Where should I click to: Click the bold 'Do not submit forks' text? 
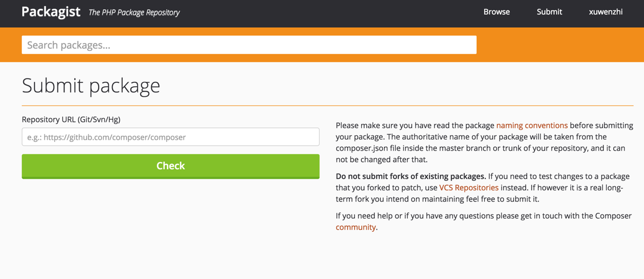coord(411,177)
